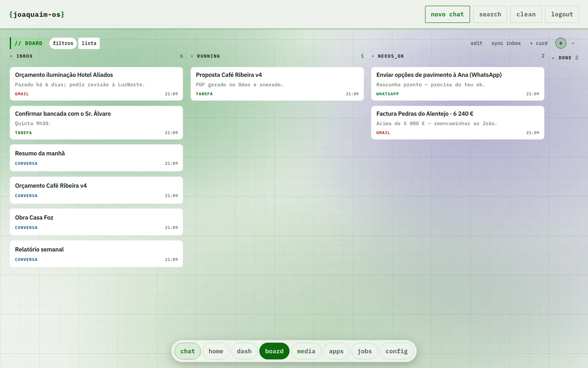
Task: Select the Resumo da manhã card
Action: click(96, 158)
